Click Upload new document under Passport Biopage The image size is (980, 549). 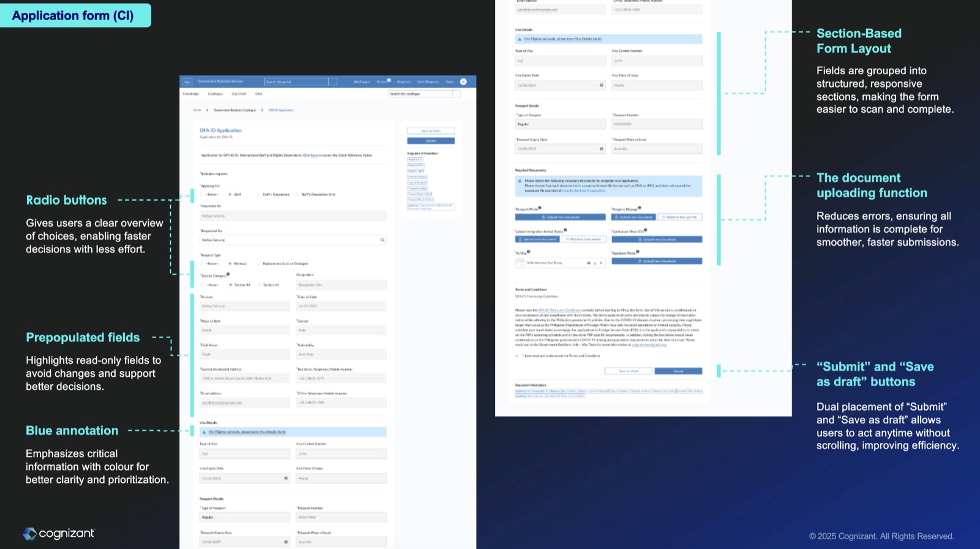633,217
